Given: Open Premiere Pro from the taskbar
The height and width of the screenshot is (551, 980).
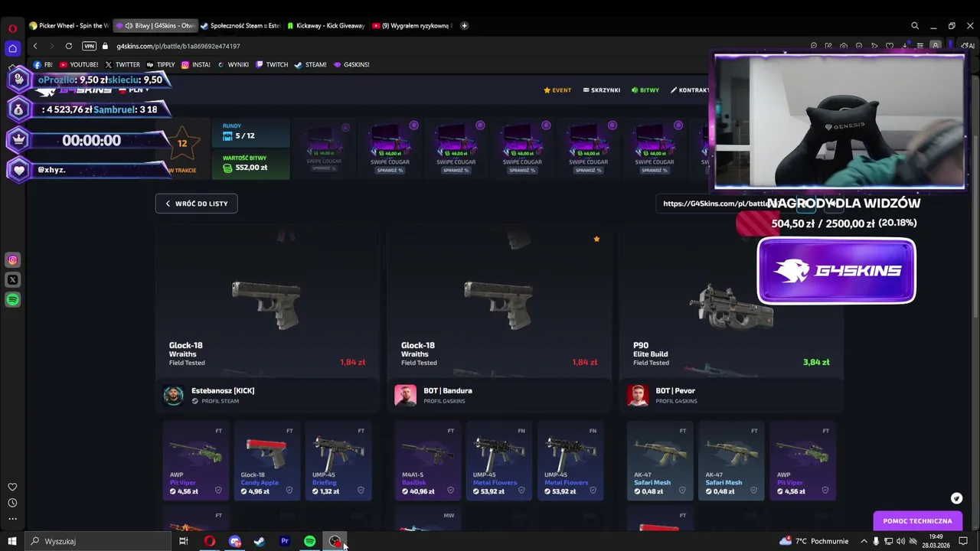Looking at the screenshot, I should [x=285, y=541].
